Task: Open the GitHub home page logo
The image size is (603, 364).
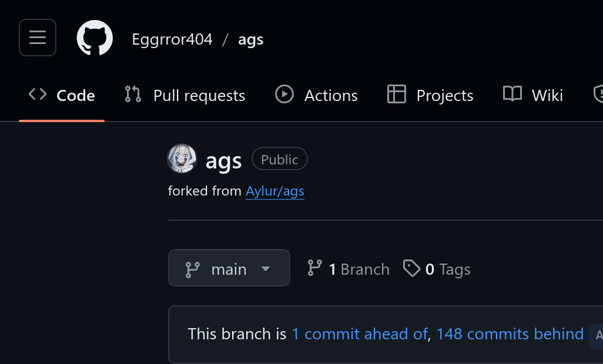Action: [x=96, y=38]
